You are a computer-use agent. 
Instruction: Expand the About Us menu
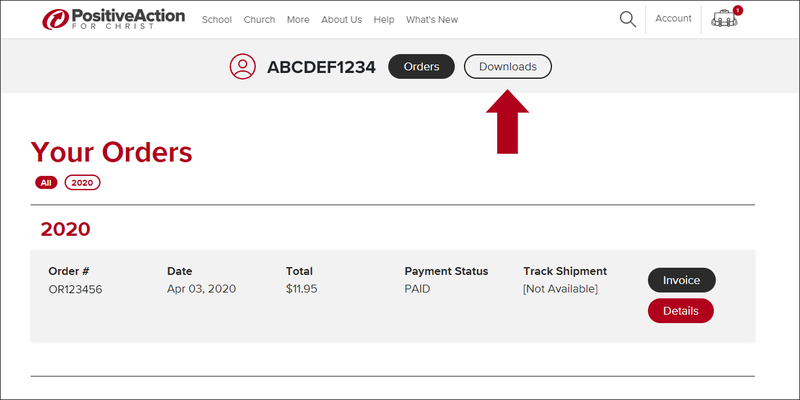(x=341, y=20)
